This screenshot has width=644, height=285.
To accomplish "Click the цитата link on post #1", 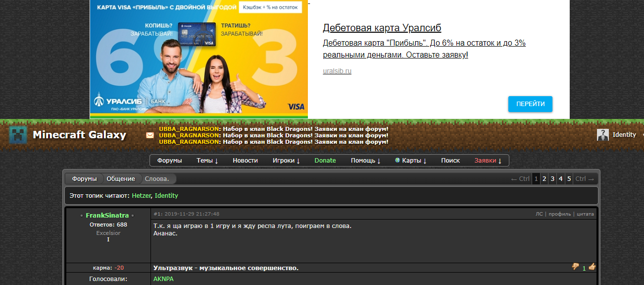I will pyautogui.click(x=585, y=214).
